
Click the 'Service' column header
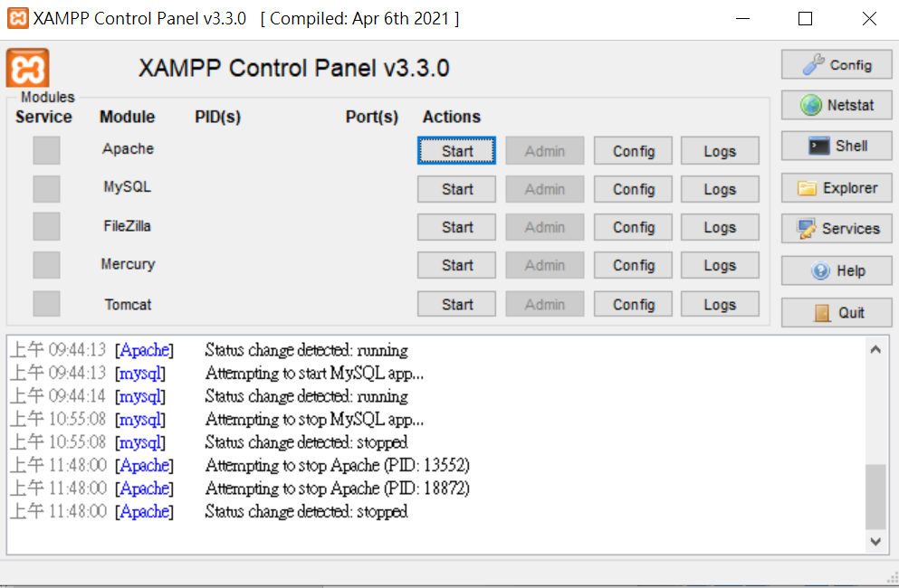(43, 117)
